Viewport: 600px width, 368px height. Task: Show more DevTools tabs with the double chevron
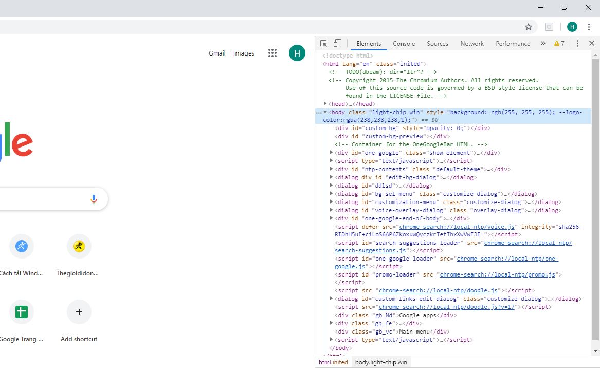coord(543,44)
